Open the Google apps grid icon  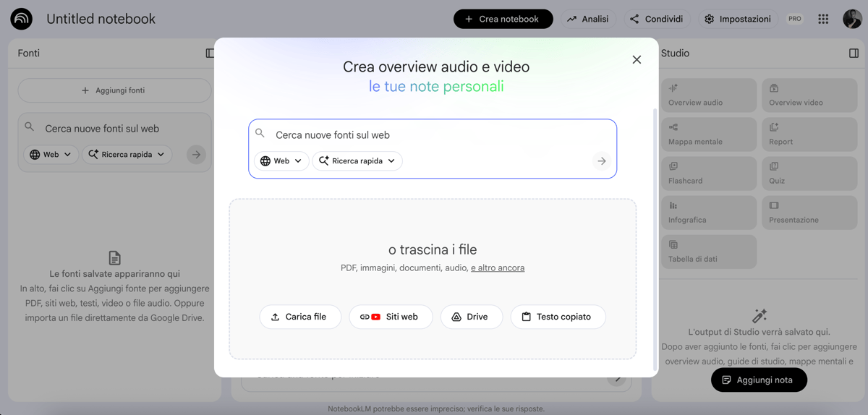click(823, 19)
